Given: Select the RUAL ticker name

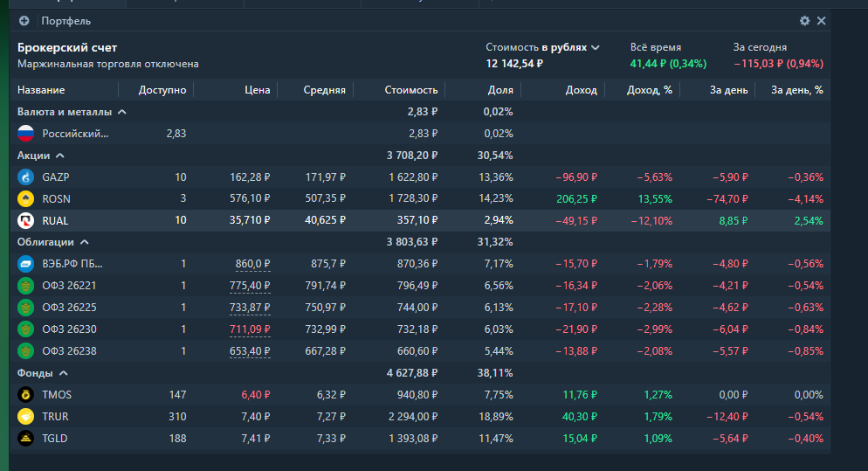Looking at the screenshot, I should [55, 220].
